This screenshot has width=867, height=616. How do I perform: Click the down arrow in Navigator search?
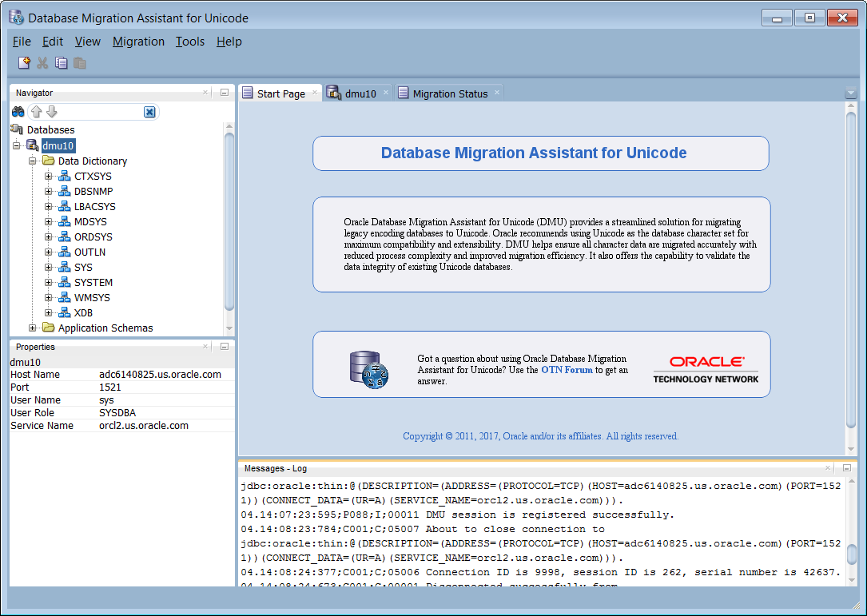point(52,113)
